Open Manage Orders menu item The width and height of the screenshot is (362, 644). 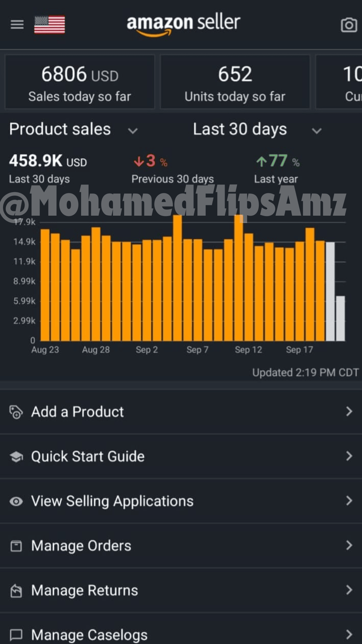pos(181,546)
